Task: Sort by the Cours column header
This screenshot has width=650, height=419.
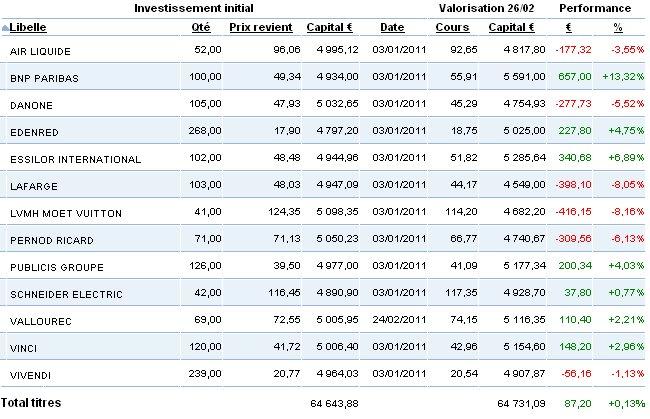Action: pos(452,27)
